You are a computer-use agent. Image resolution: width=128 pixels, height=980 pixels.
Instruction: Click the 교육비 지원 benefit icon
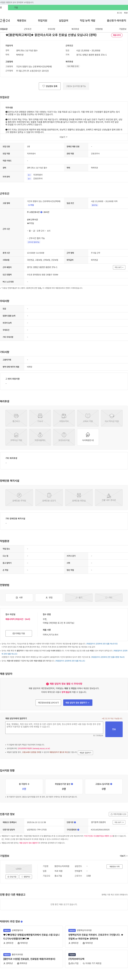[88, 418]
